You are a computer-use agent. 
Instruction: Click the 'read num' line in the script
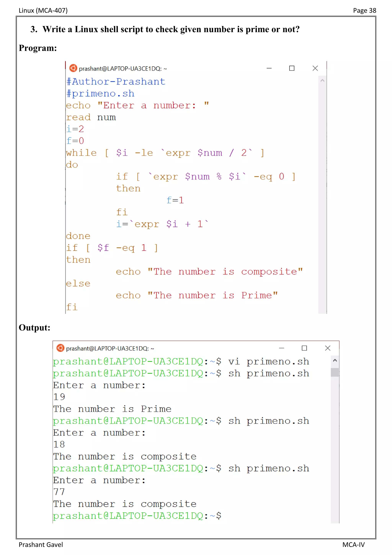click(x=91, y=117)
